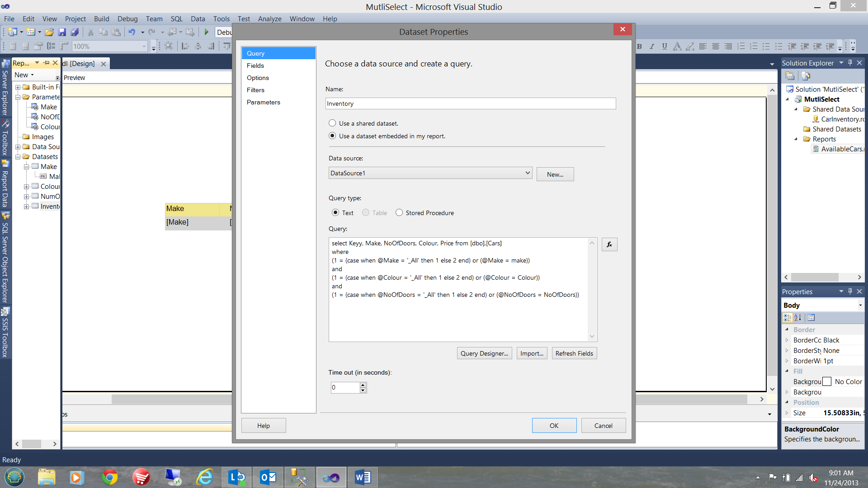This screenshot has width=868, height=488.
Task: Click the Underline formatting icon
Action: [664, 46]
